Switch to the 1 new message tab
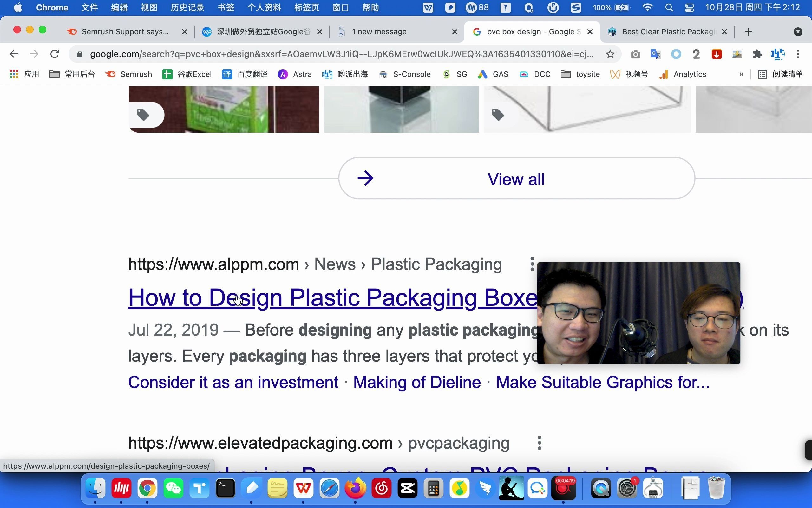Viewport: 812px width, 508px height. pos(379,31)
